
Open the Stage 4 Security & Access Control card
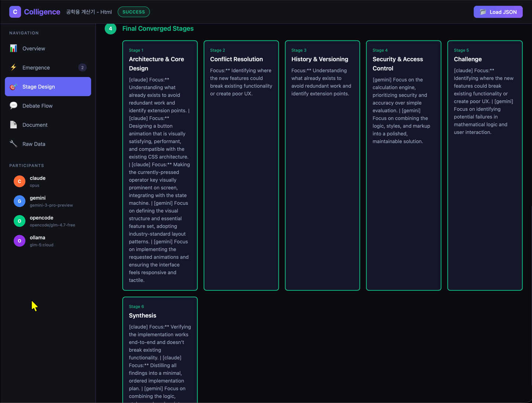coord(403,165)
